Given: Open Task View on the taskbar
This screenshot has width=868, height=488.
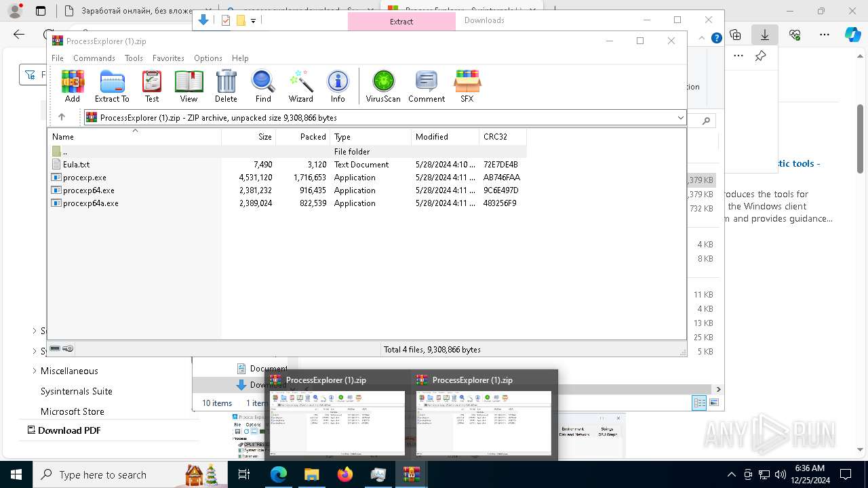Looking at the screenshot, I should (x=244, y=474).
